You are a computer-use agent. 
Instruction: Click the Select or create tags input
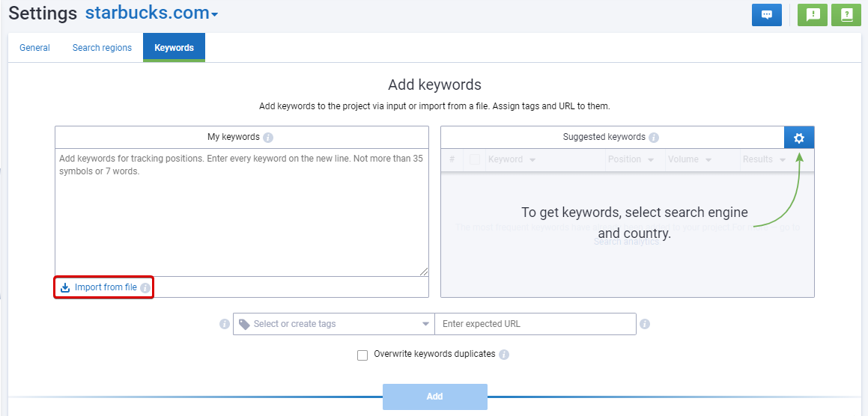[x=335, y=324]
